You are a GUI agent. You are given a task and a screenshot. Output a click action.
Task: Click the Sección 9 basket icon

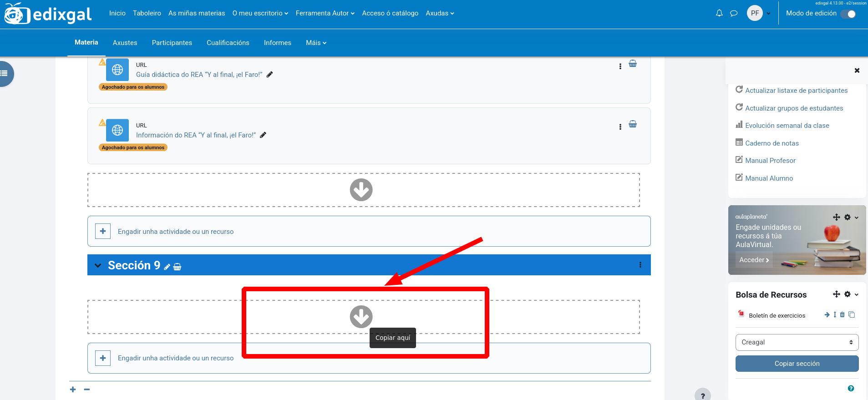(x=178, y=267)
